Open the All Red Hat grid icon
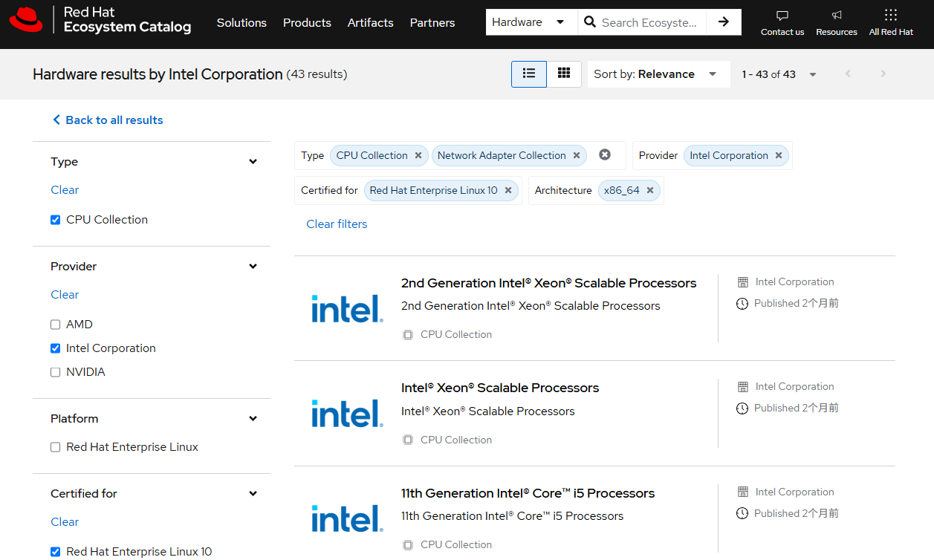 [891, 16]
